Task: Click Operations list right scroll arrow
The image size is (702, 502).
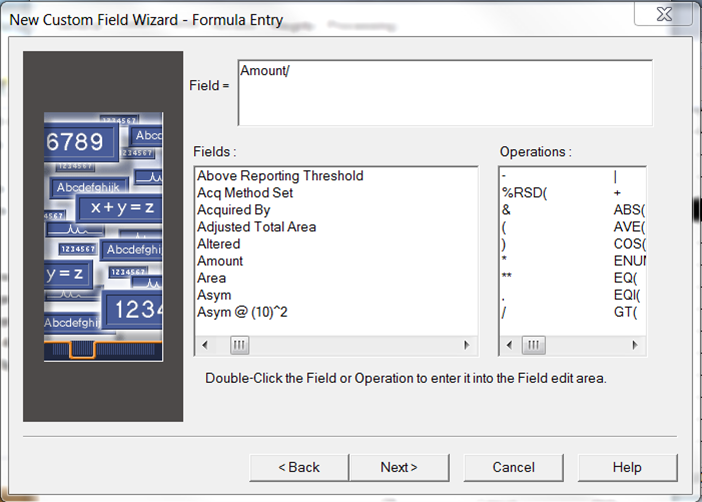Action: (x=635, y=345)
